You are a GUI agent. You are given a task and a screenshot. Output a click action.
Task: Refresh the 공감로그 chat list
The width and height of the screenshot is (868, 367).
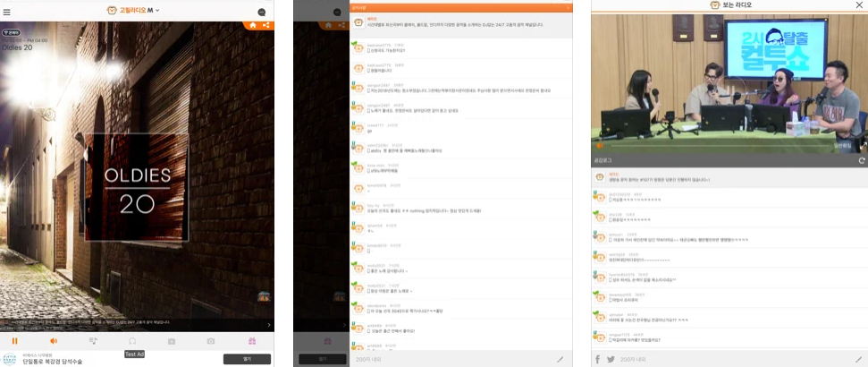[862, 160]
